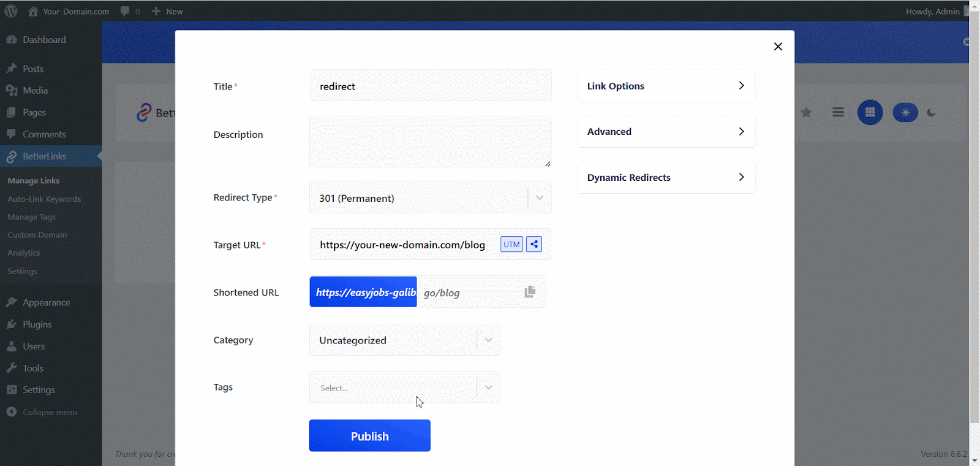This screenshot has height=466, width=980.
Task: Open the comments bubble in admin bar
Action: click(130, 11)
